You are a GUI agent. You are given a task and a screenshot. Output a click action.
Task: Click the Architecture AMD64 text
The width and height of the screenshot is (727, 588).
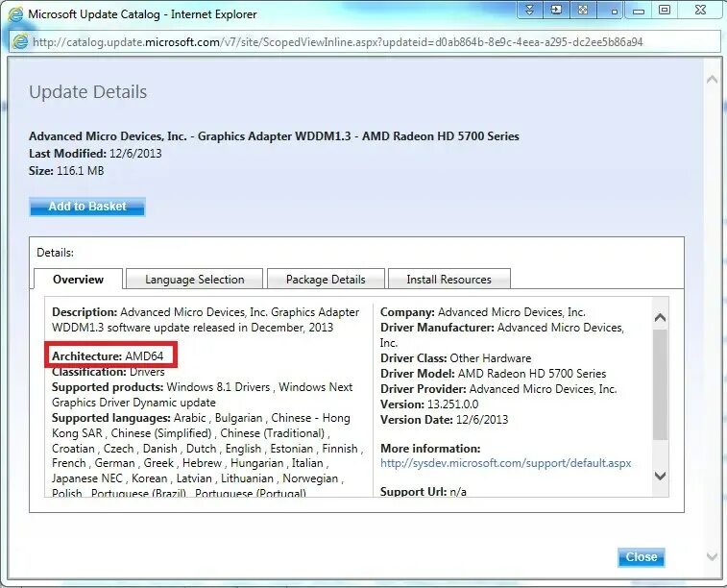108,356
